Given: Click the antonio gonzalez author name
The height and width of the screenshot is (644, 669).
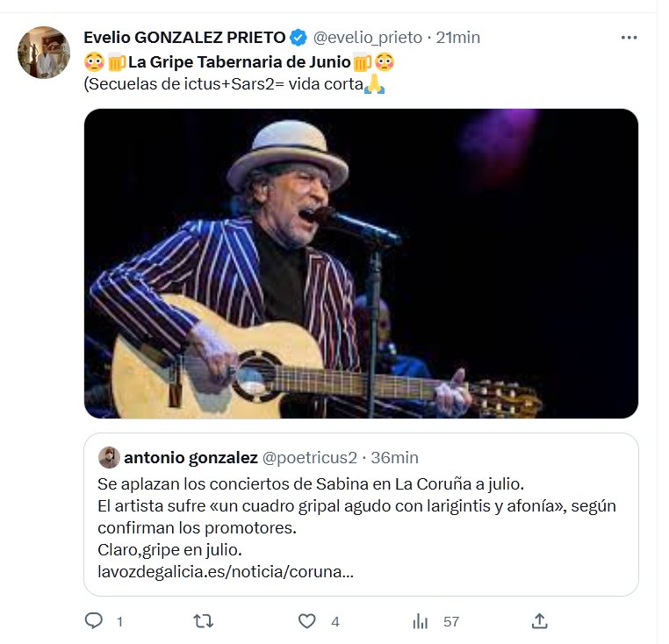Looking at the screenshot, I should 191,457.
